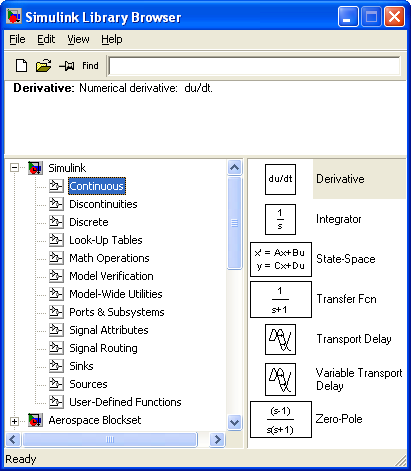Select the 1/s Integrator block icon
The height and width of the screenshot is (471, 411).
(x=280, y=219)
